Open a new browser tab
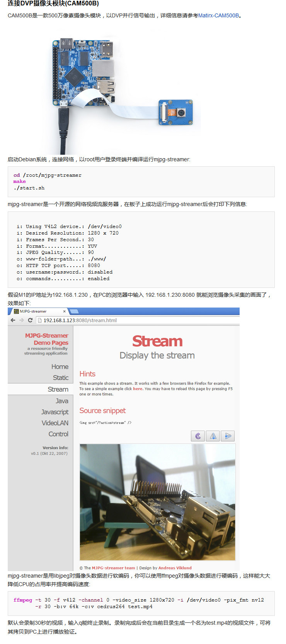286x644 pixels. tap(74, 311)
